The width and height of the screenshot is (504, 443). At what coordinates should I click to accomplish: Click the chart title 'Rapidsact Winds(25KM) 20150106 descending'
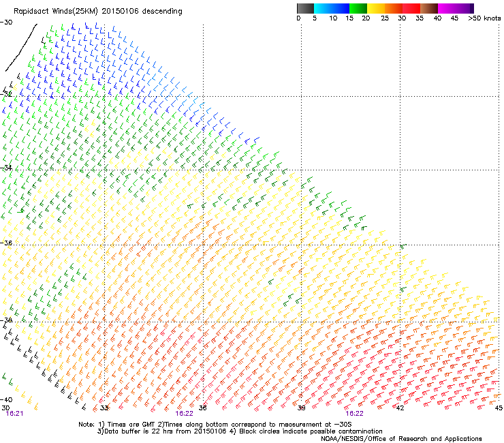(97, 12)
